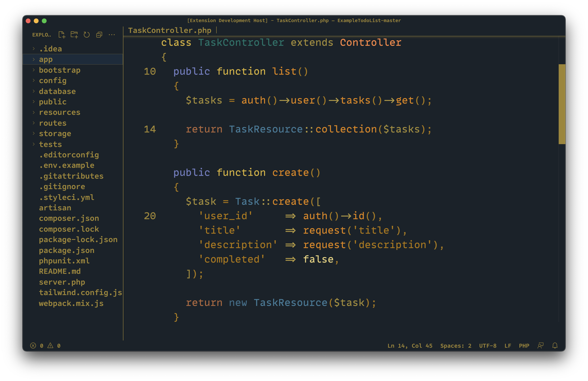Open the notifications bell
Screen dimensions: 588x381
coord(555,345)
